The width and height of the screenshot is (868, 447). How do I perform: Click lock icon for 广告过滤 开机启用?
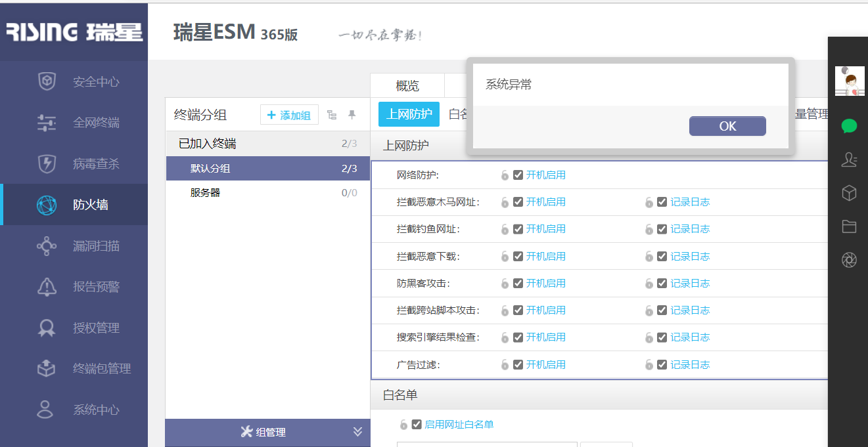click(505, 365)
